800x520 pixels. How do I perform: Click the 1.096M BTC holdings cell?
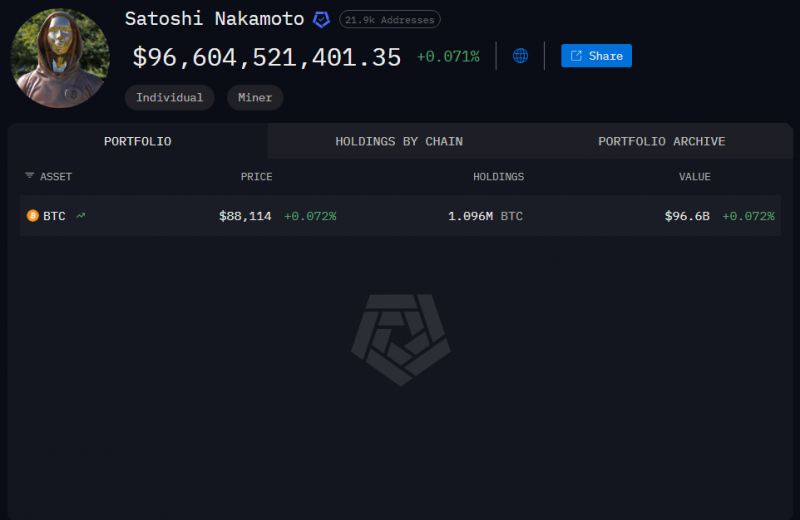pos(485,216)
